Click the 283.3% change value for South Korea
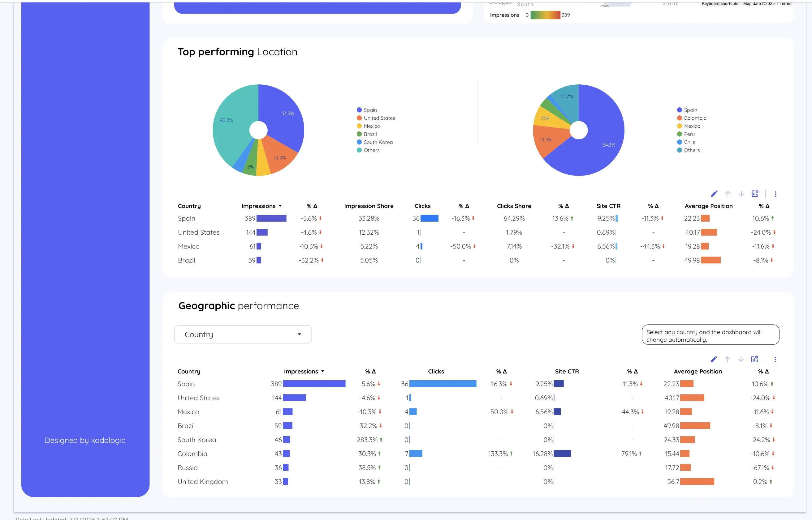Viewport: 812px width, 520px height. [x=367, y=440]
